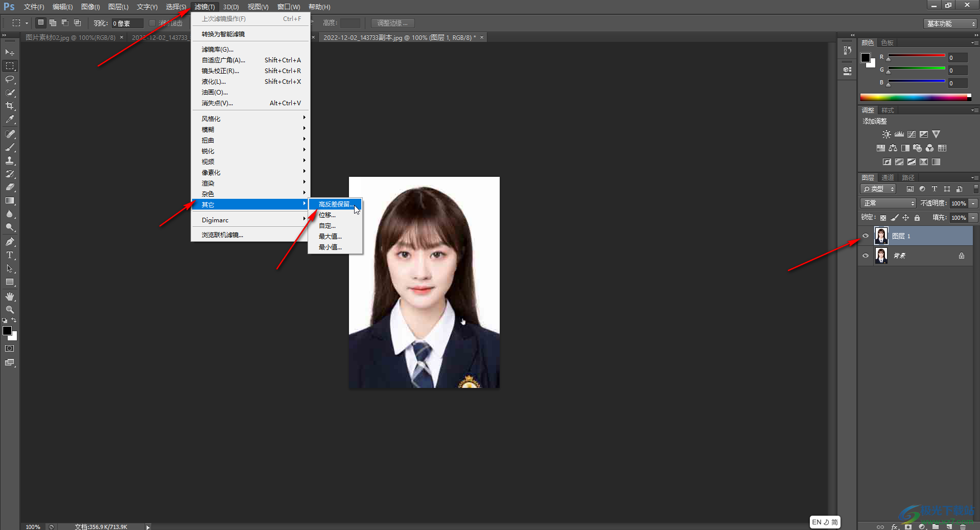
Task: Hide 图层 1 using its eye icon
Action: pos(866,236)
